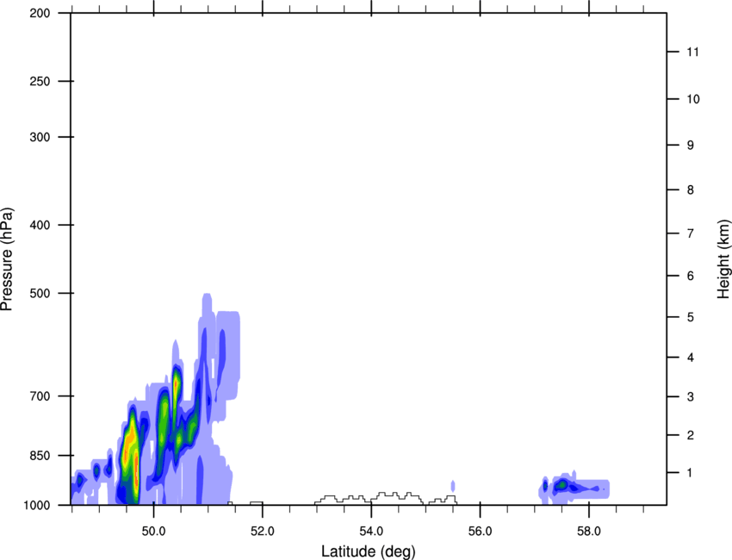The width and height of the screenshot is (732, 560).
Task: Pick the 7 km height label
Action: coord(691,233)
